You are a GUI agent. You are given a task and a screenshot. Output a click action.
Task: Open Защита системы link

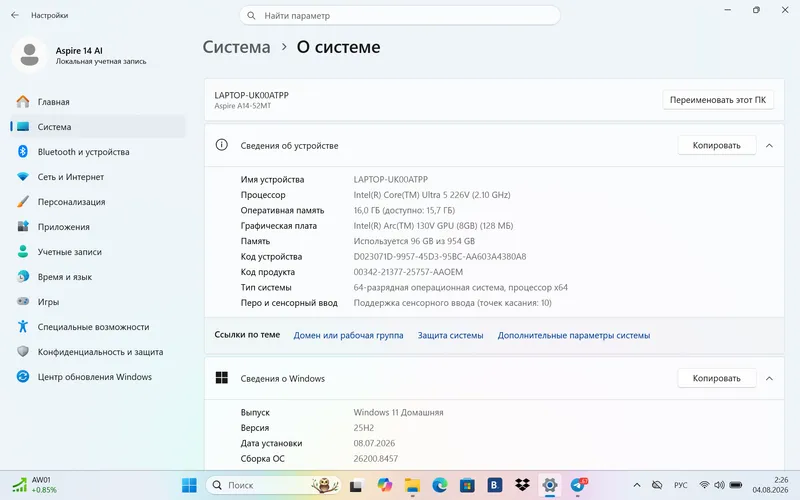coord(451,335)
